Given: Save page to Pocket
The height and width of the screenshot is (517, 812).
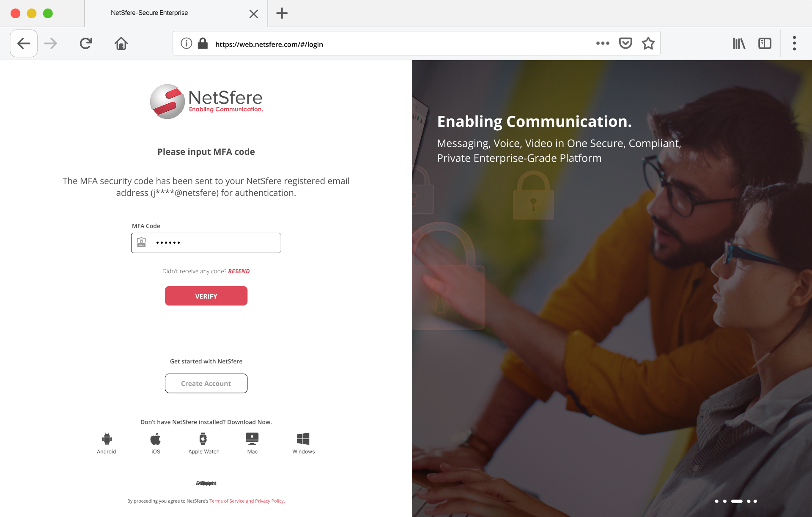Looking at the screenshot, I should pos(625,43).
